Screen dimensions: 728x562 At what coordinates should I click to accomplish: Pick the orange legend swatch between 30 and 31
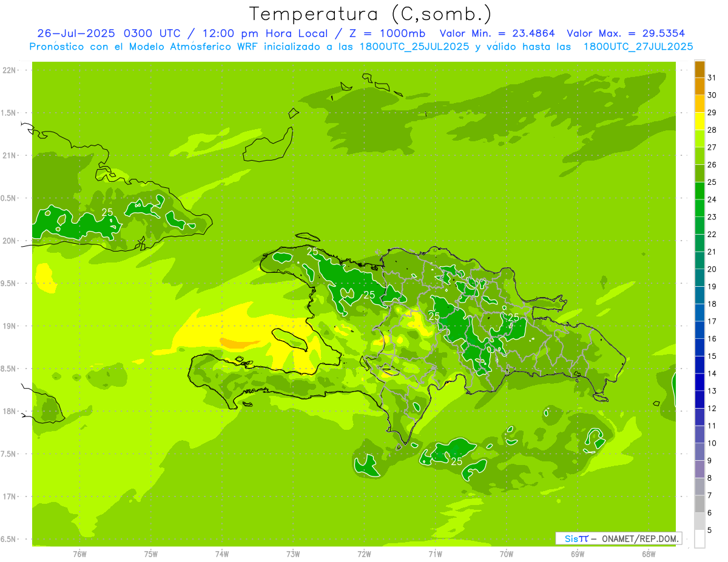tap(700, 87)
